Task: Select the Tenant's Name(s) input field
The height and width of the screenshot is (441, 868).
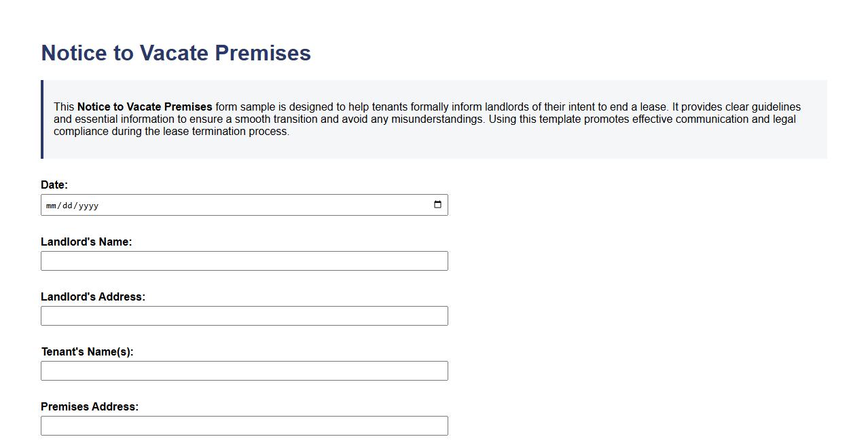Action: [x=245, y=370]
